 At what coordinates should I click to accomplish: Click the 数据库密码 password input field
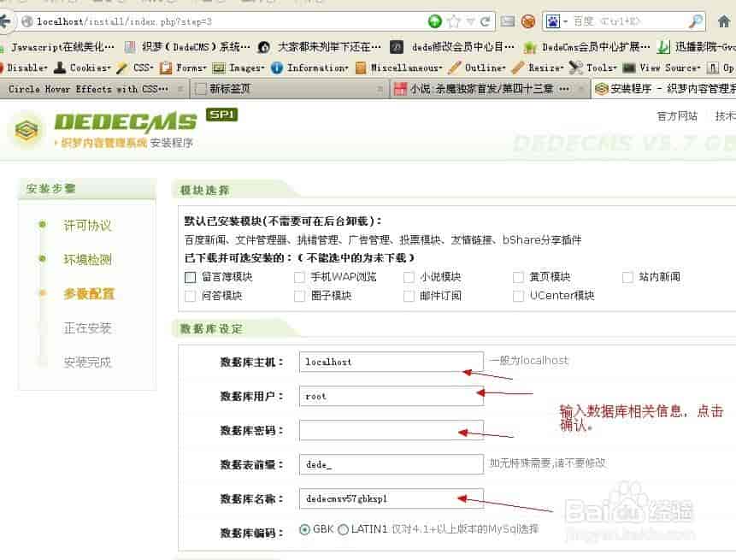[390, 429]
